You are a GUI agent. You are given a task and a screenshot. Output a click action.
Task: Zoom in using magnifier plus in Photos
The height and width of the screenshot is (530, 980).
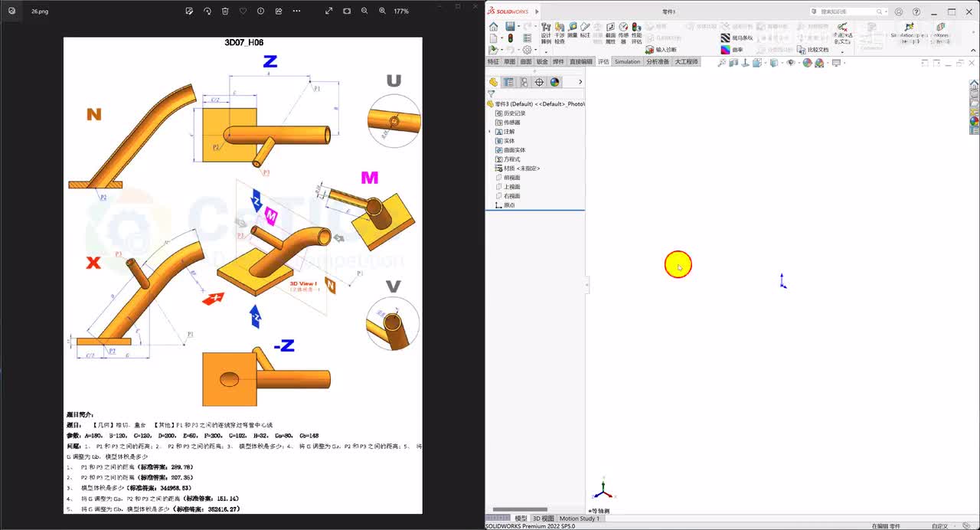click(x=382, y=11)
